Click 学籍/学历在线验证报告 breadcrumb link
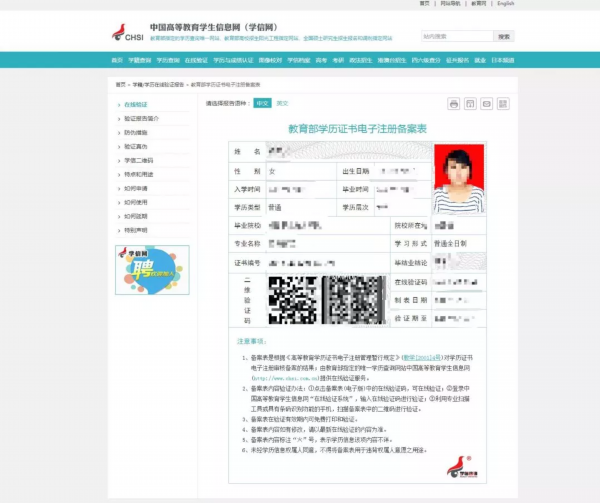Screen dimensions: 600x503 [158, 85]
